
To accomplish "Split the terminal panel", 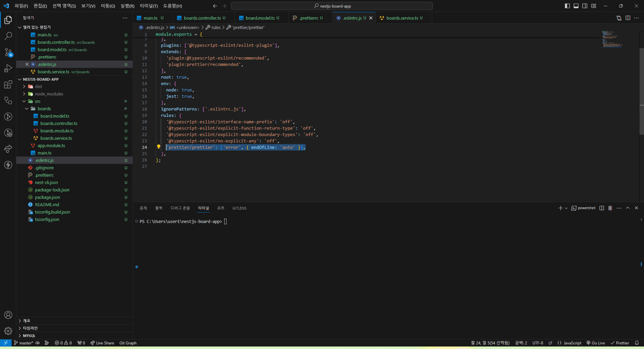I will (x=601, y=208).
